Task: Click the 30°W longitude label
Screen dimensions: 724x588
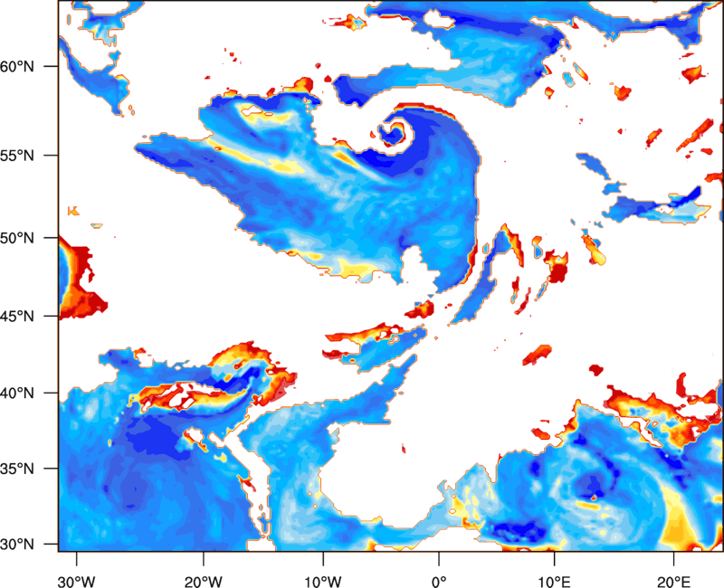Action: coord(76,582)
